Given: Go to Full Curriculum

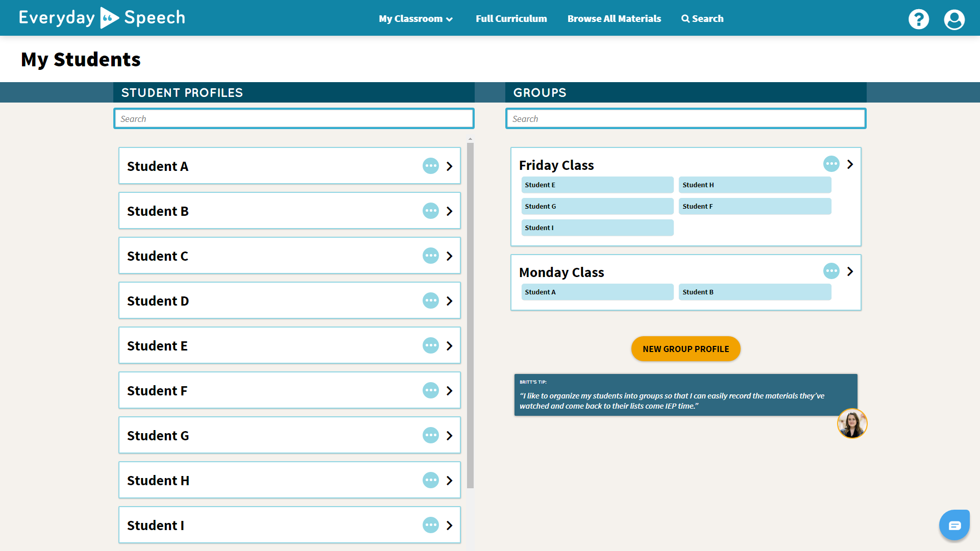Looking at the screenshot, I should [x=511, y=19].
